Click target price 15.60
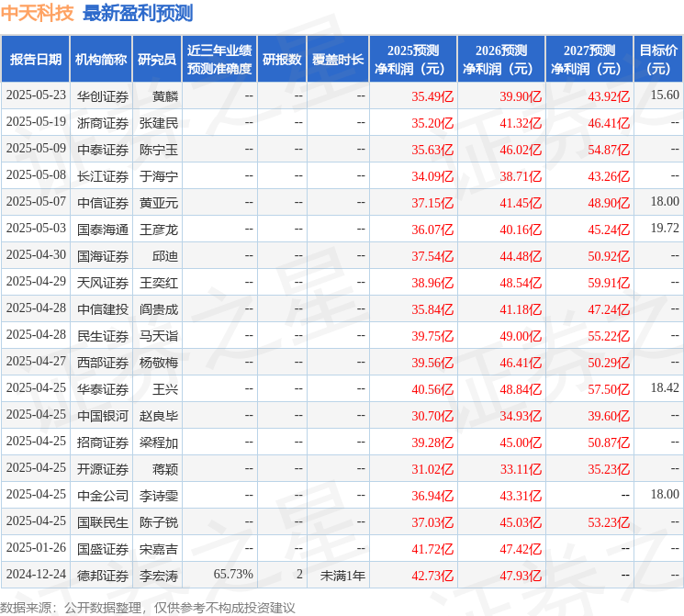 pos(665,95)
